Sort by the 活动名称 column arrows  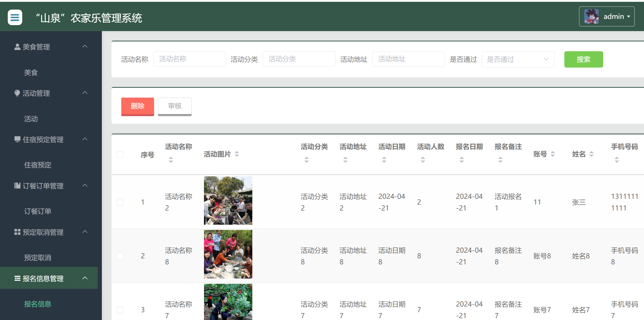(x=171, y=160)
